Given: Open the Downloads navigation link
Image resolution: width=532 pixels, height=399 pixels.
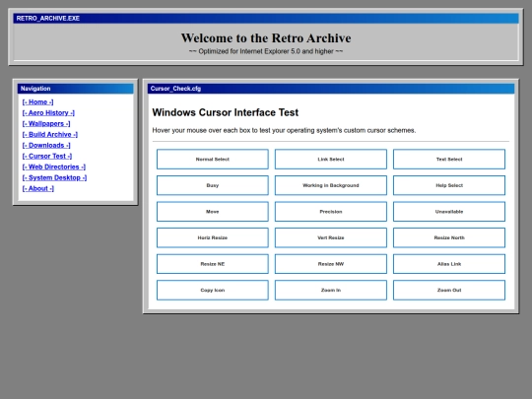Looking at the screenshot, I should [46, 145].
